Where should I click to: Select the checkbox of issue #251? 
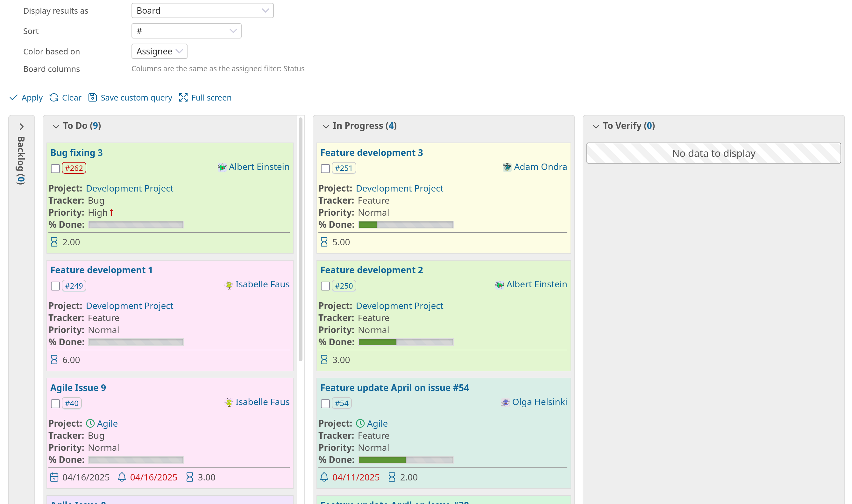click(x=325, y=168)
